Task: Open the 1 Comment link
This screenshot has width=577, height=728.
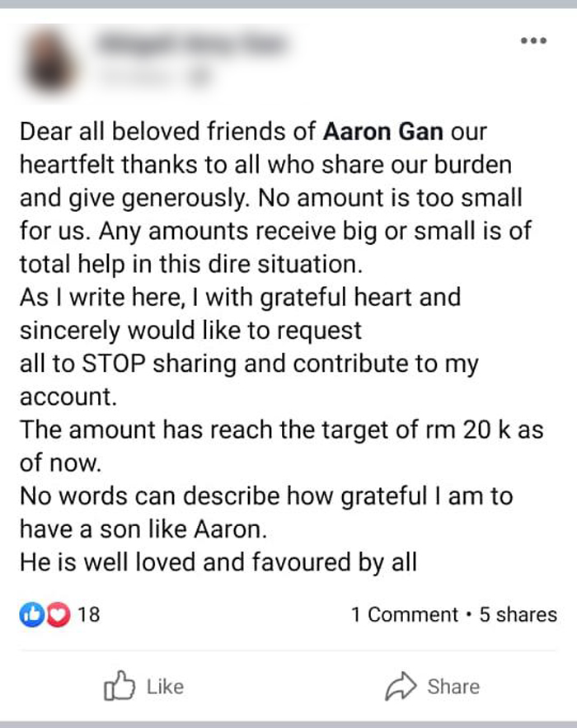Action: click(x=405, y=614)
